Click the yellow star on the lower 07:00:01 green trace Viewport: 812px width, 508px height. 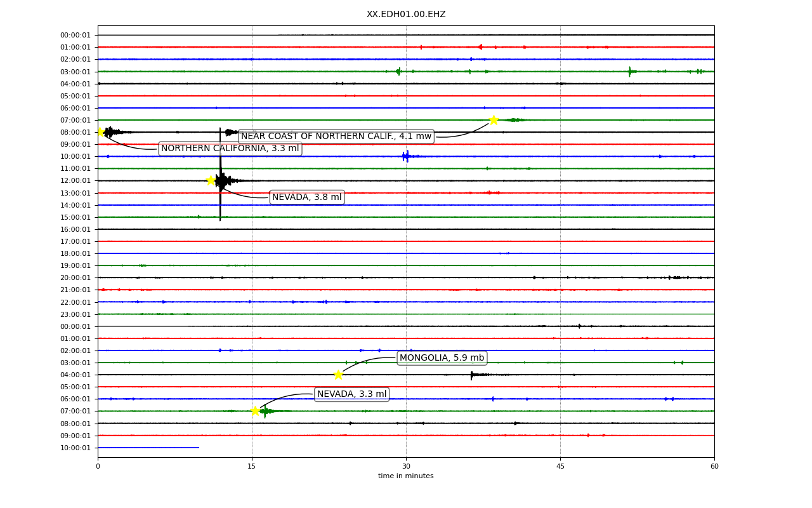255,411
